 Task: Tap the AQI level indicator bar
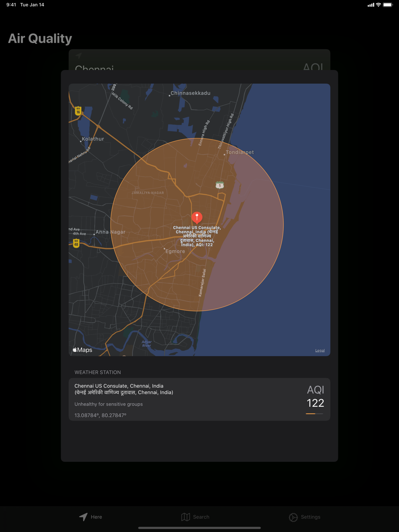tap(314, 414)
